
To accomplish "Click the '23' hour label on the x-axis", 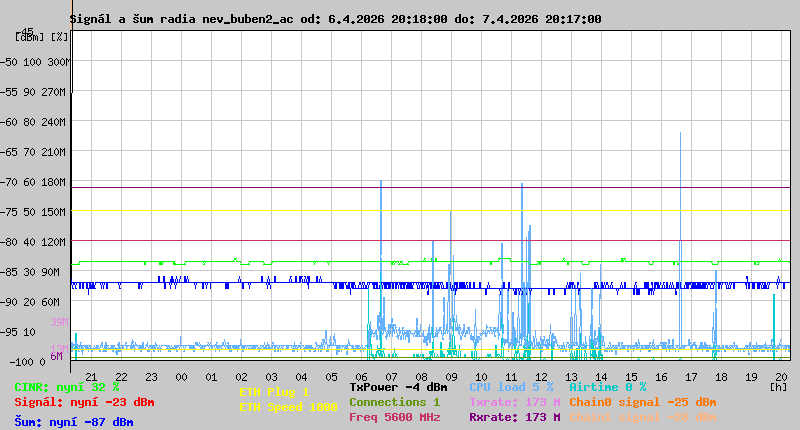I will [x=152, y=377].
